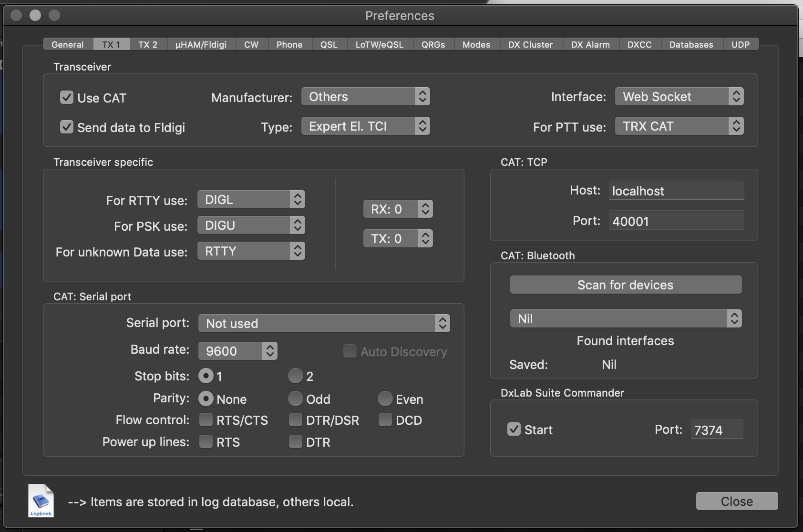Viewport: 803px width, 532px height.
Task: Select the Odd parity radio button
Action: (296, 399)
